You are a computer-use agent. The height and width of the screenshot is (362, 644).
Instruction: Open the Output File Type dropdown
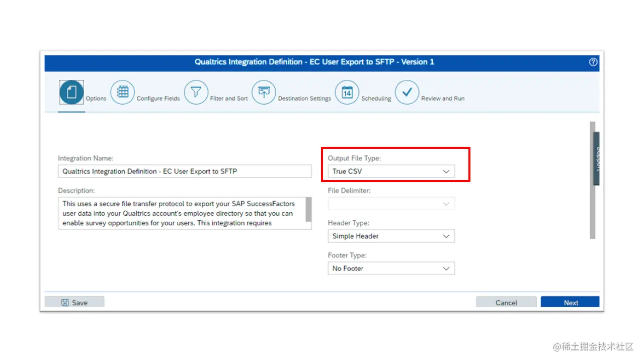(391, 171)
